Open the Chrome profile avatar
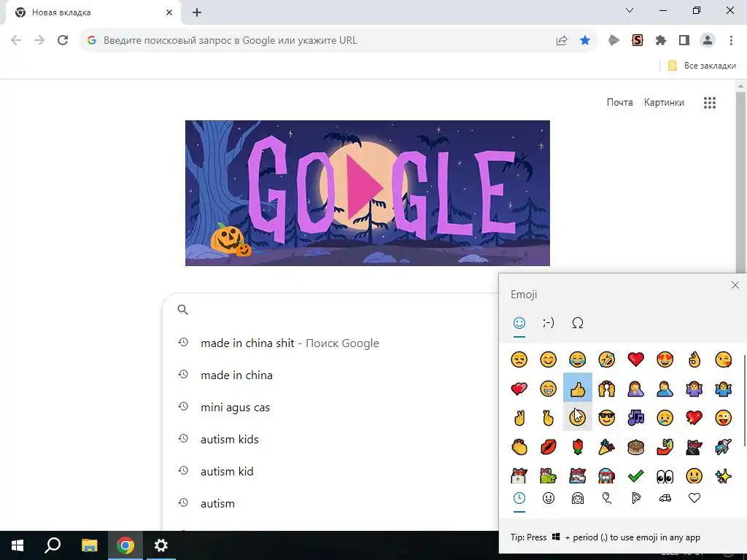The height and width of the screenshot is (560, 747). (708, 41)
